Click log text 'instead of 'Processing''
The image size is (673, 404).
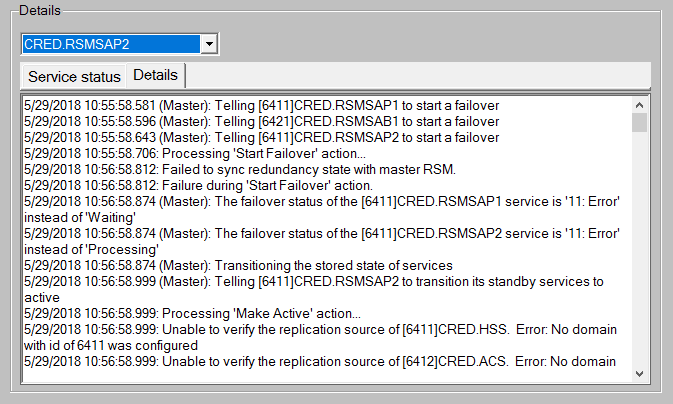click(91, 249)
